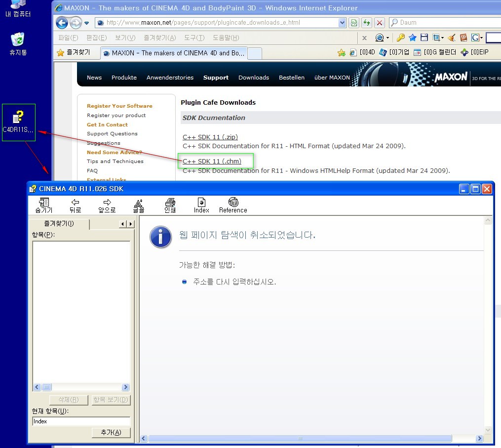Screen dimensions: 501x448
Task: Click the Tips and Techniques link
Action: point(115,161)
